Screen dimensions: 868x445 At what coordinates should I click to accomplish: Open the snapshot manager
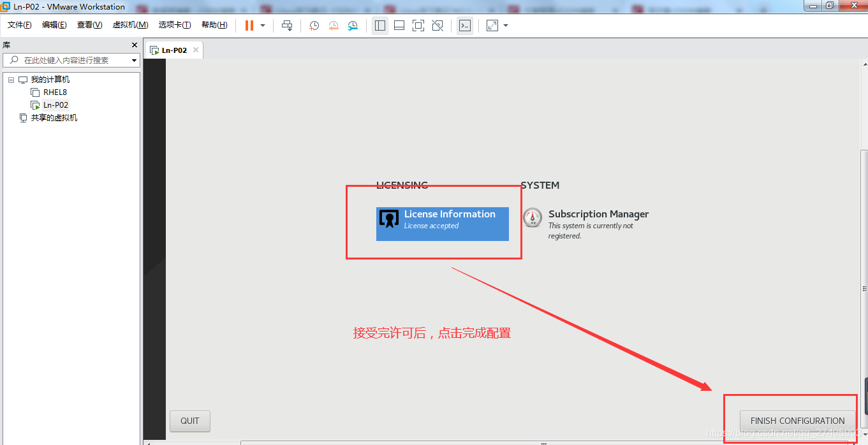tap(353, 26)
